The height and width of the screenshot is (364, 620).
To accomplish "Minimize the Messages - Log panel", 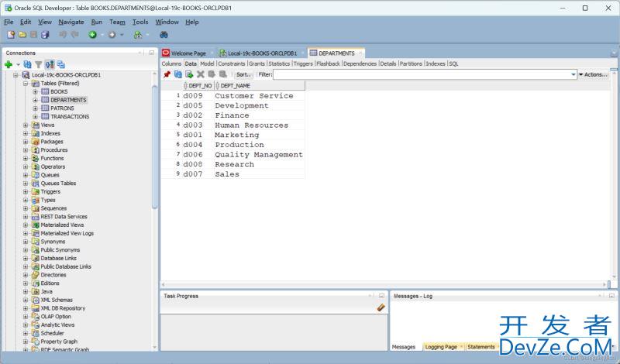I will pyautogui.click(x=611, y=296).
